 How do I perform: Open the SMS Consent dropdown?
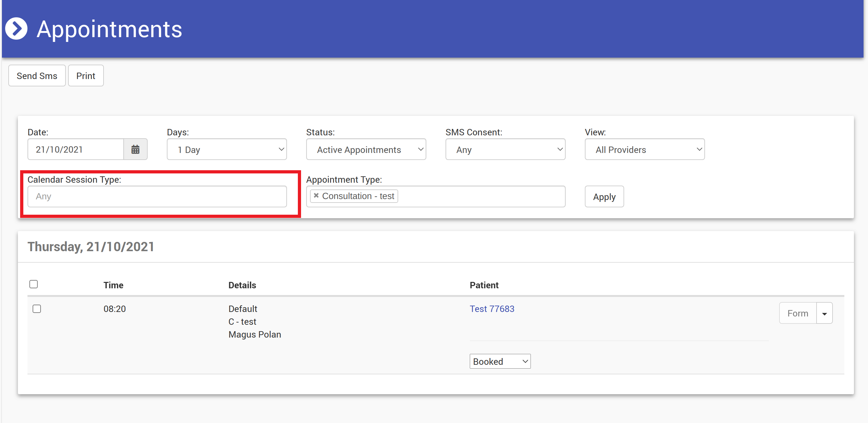[505, 149]
